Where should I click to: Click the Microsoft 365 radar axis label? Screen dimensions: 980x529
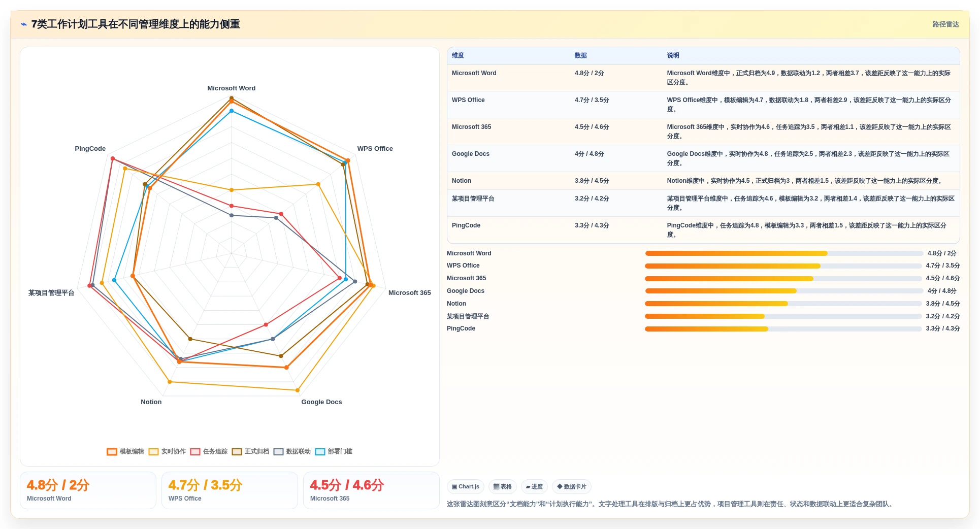(x=409, y=293)
